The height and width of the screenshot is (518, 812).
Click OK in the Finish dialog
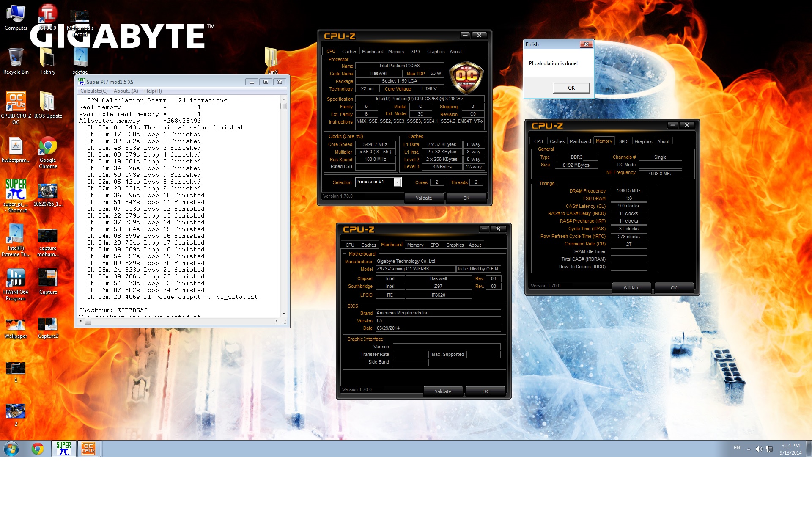[x=571, y=88]
